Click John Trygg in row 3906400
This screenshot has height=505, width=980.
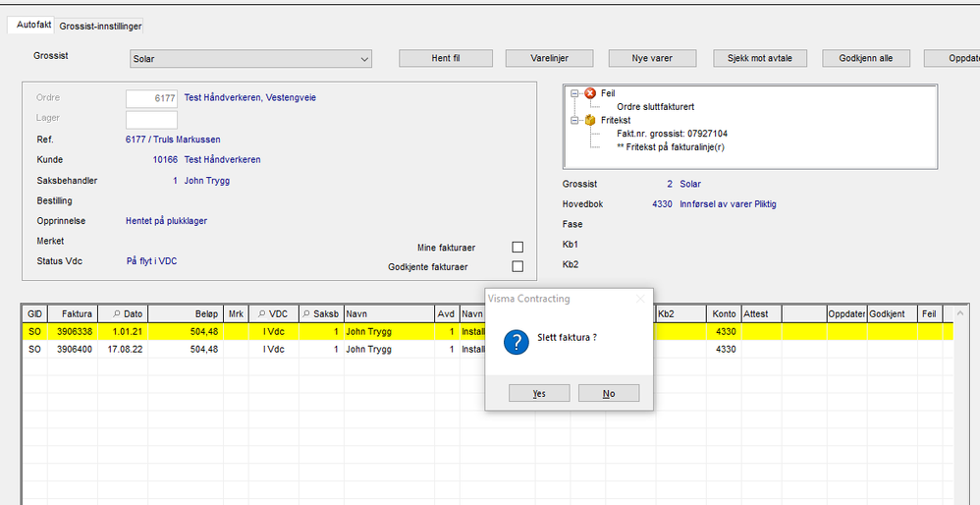pyautogui.click(x=389, y=350)
